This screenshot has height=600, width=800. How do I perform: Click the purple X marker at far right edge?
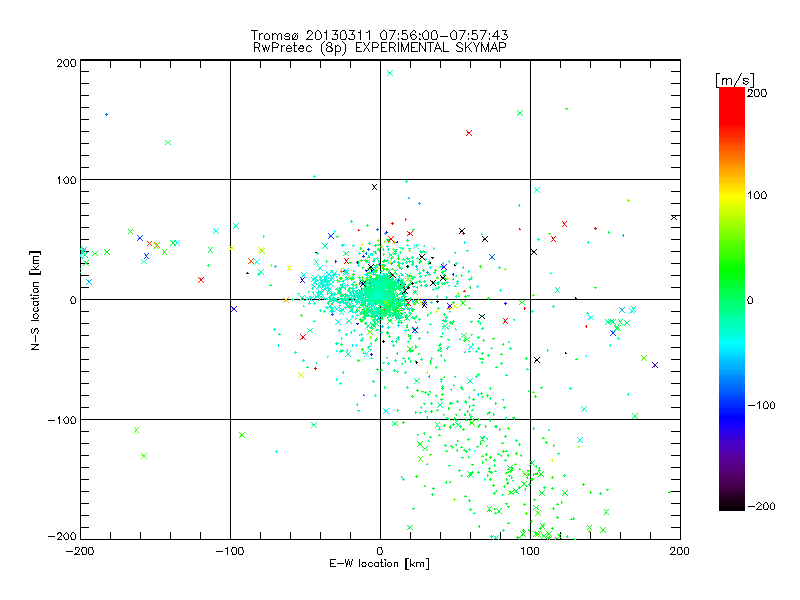(655, 365)
